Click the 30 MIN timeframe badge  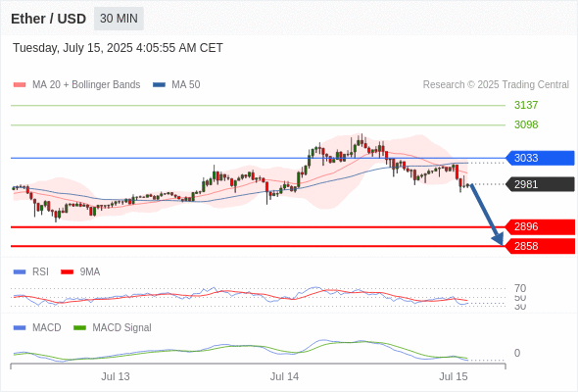119,19
